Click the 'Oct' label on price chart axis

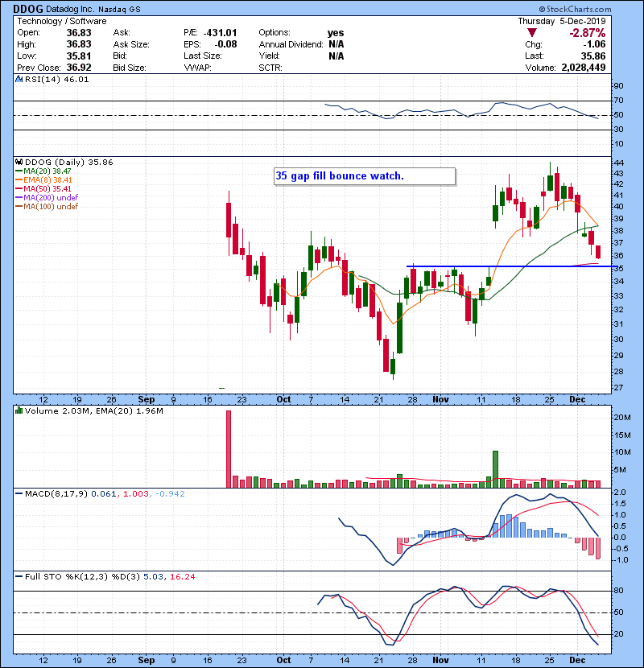[283, 400]
